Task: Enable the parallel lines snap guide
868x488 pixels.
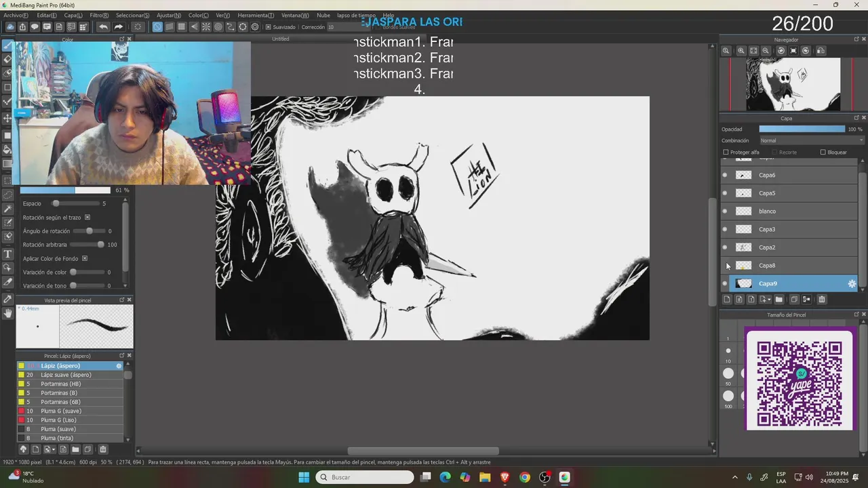Action: (x=170, y=27)
